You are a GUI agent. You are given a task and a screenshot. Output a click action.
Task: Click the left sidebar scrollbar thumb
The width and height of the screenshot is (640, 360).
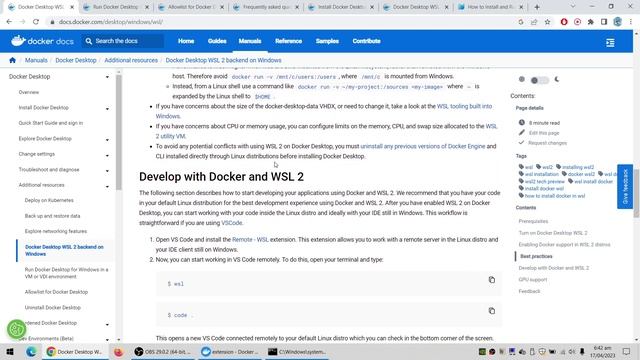(x=119, y=133)
